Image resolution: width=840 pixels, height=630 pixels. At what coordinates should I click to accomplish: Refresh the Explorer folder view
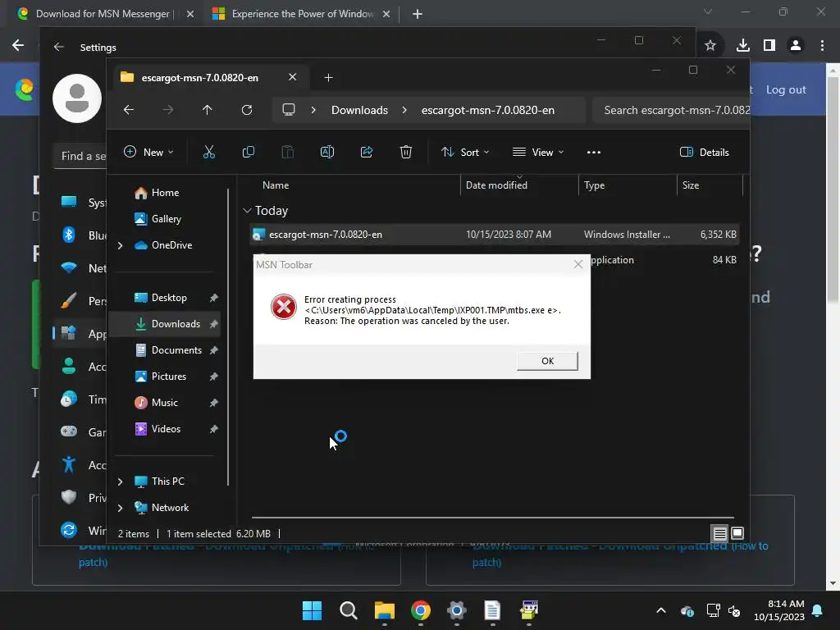[246, 110]
